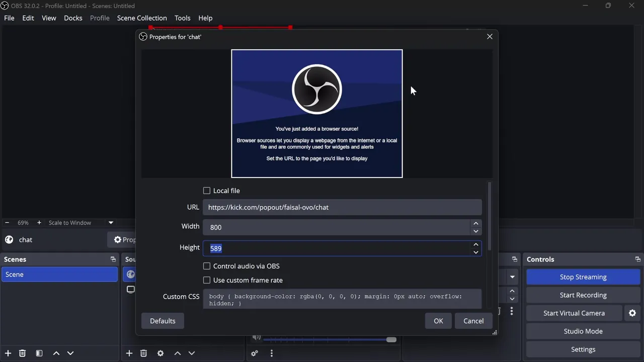This screenshot has width=644, height=362.
Task: Select the display capture monitor icon in Sources
Action: [x=131, y=290]
